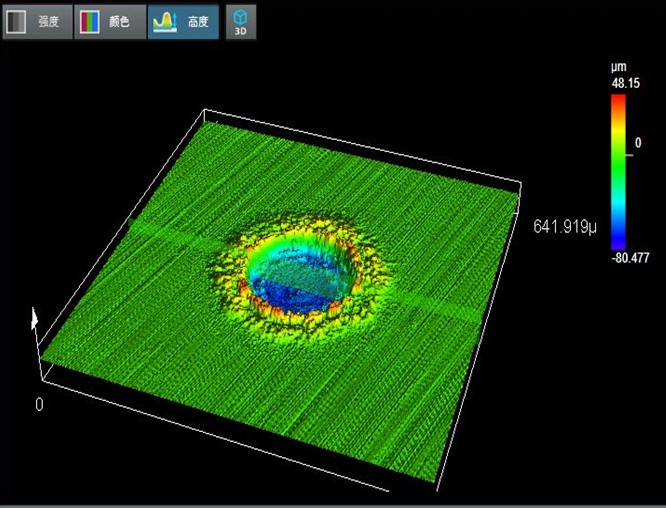Click the 641.919μ axis dimension label
Screen dimensions: 666x508
(565, 227)
